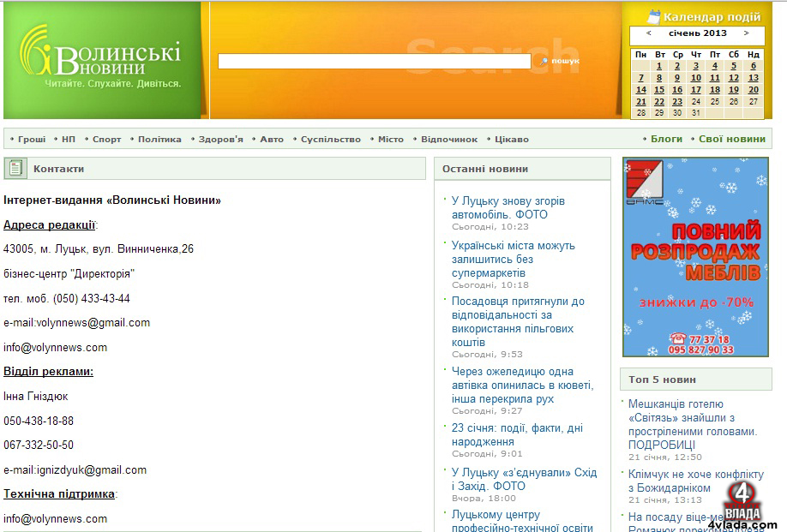The image size is (787, 532).
Task: Click the search magnifier icon next to пошук
Action: coord(544,61)
